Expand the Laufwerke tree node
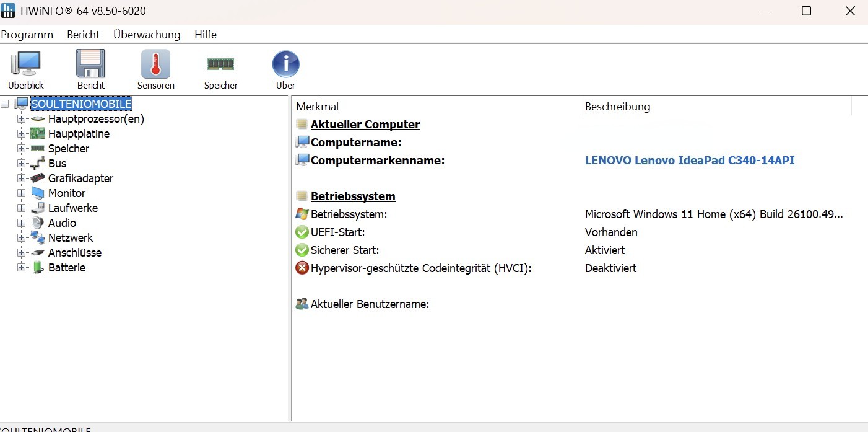The height and width of the screenshot is (432, 868). coord(21,208)
